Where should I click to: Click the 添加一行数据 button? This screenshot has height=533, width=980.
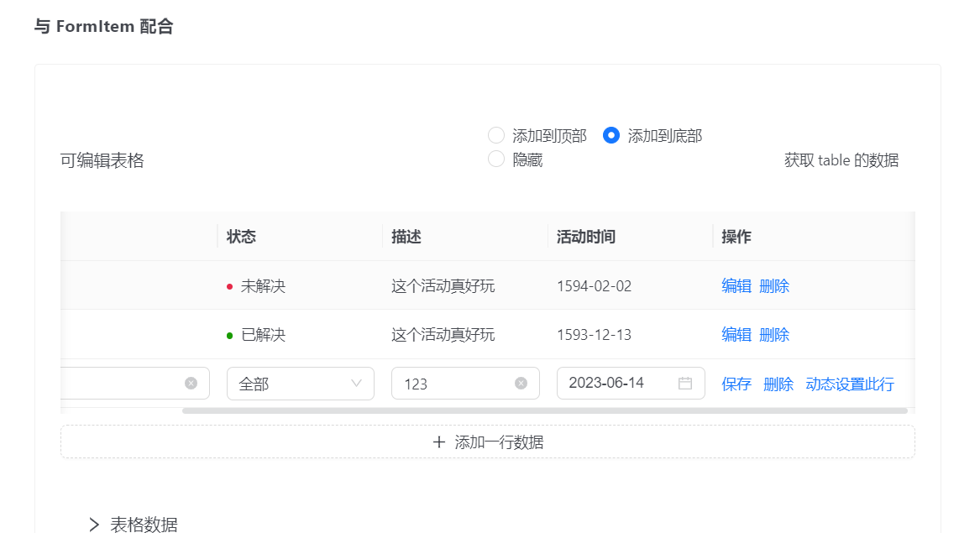click(486, 441)
